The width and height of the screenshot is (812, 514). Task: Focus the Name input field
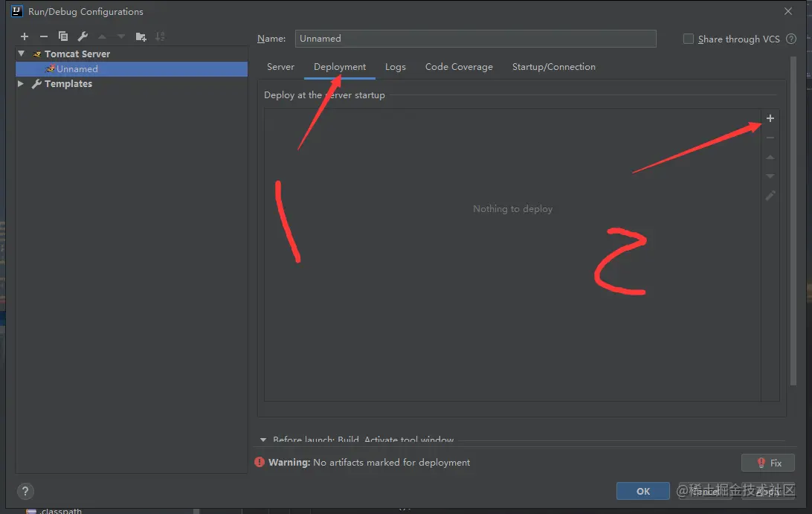click(475, 39)
